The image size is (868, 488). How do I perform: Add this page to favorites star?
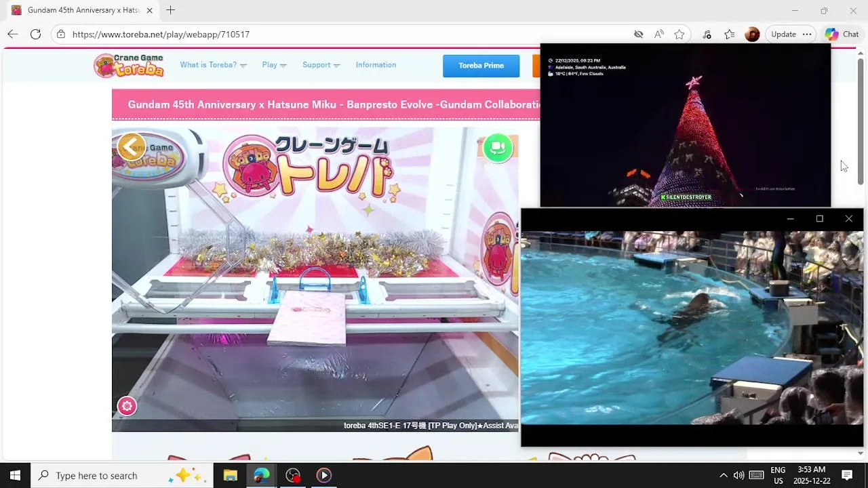coord(679,34)
